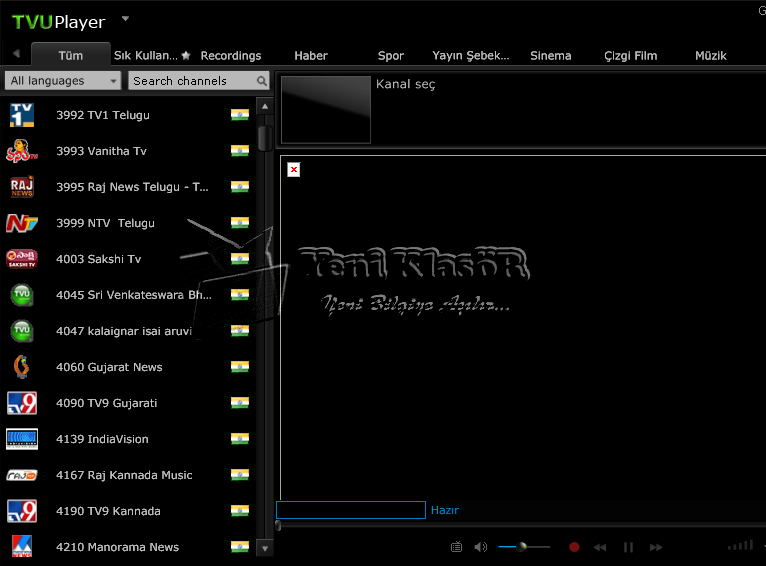Image resolution: width=766 pixels, height=566 pixels.
Task: Open the TVU Player main menu arrow
Action: [x=125, y=18]
